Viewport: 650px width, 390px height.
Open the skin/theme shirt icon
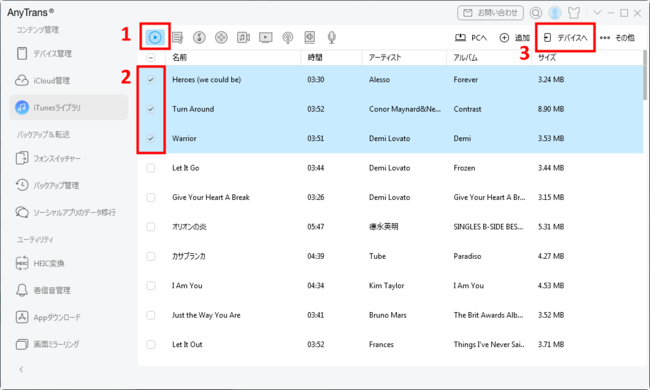tap(574, 13)
